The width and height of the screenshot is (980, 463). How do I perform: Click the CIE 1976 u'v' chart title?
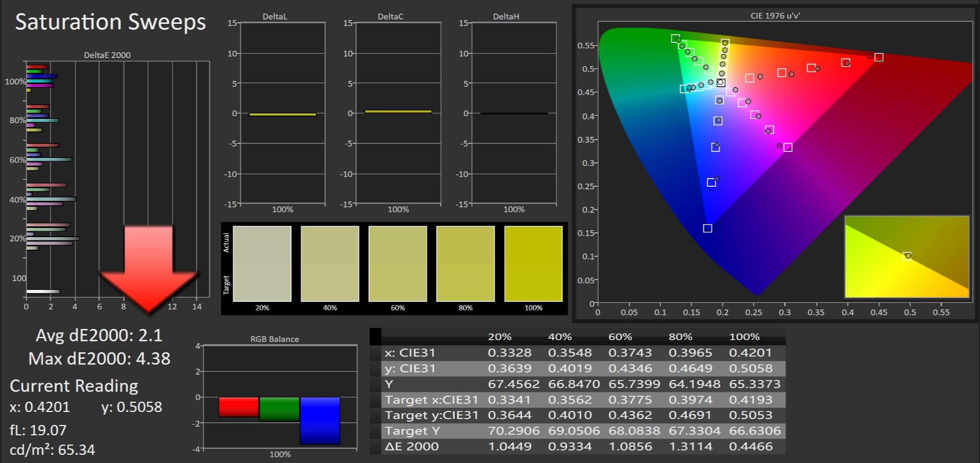[x=775, y=16]
